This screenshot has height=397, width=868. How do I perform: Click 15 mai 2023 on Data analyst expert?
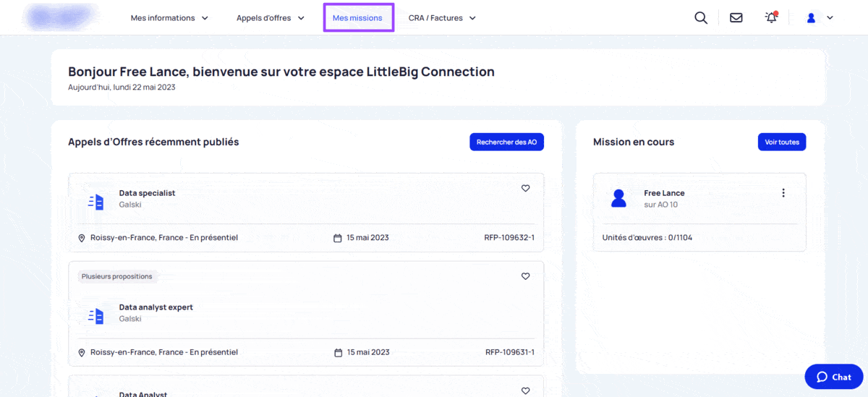pos(367,352)
